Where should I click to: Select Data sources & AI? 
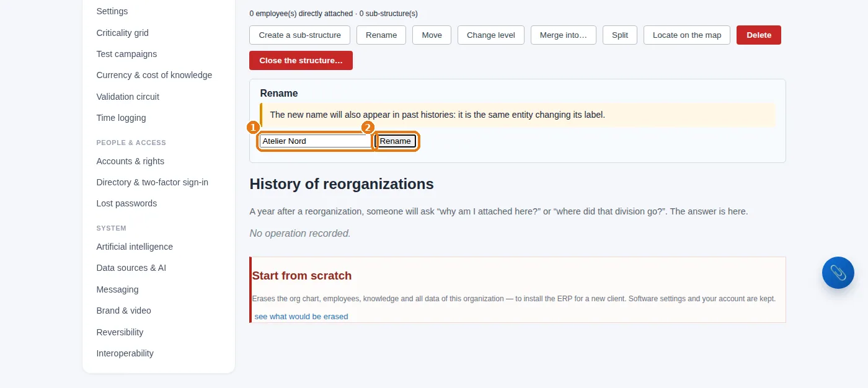tap(131, 268)
